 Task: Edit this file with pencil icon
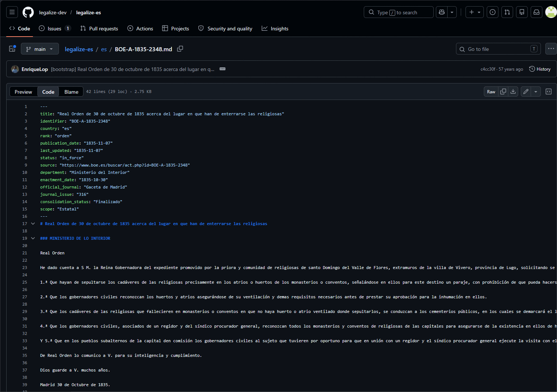click(x=526, y=92)
